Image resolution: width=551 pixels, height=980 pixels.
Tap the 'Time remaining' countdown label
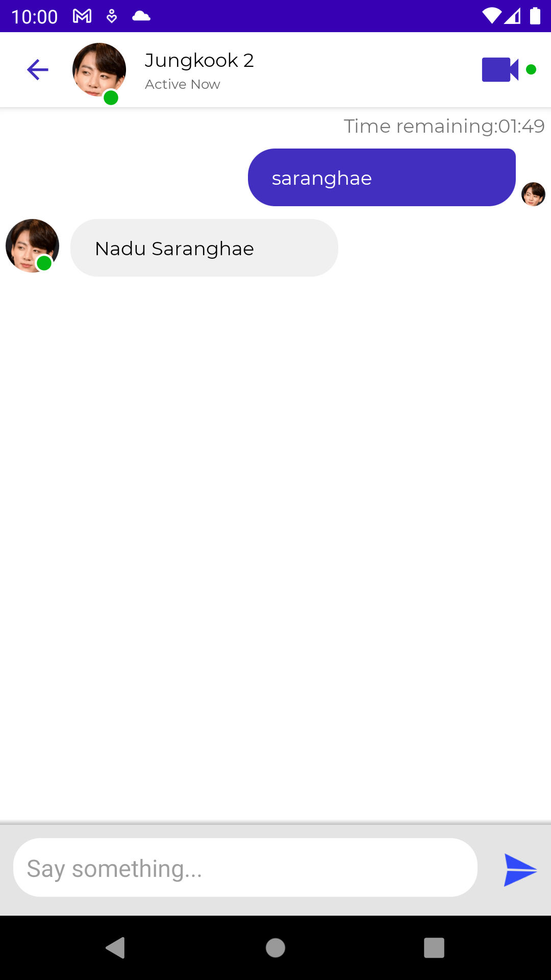(x=444, y=126)
